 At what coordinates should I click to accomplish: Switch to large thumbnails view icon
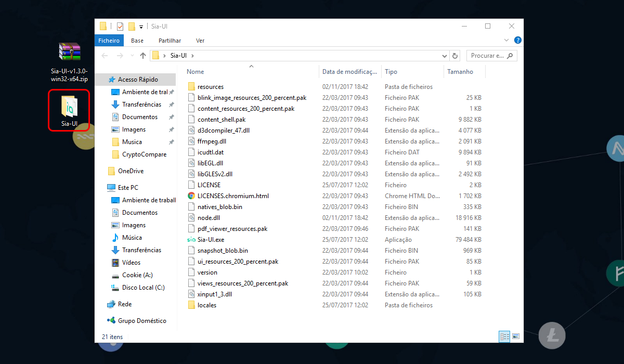click(x=516, y=336)
